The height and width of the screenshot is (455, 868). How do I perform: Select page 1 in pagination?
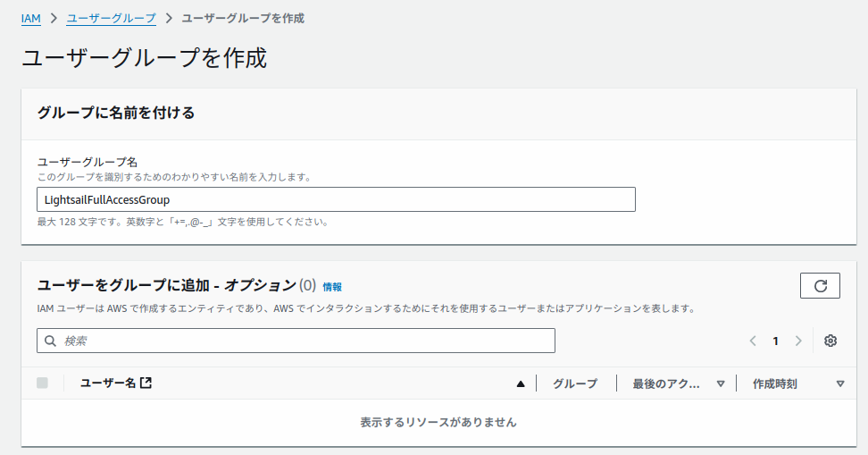(x=775, y=341)
